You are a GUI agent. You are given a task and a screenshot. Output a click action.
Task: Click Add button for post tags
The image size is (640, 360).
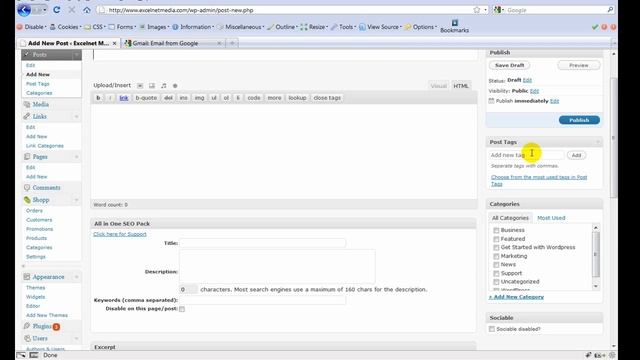(576, 155)
